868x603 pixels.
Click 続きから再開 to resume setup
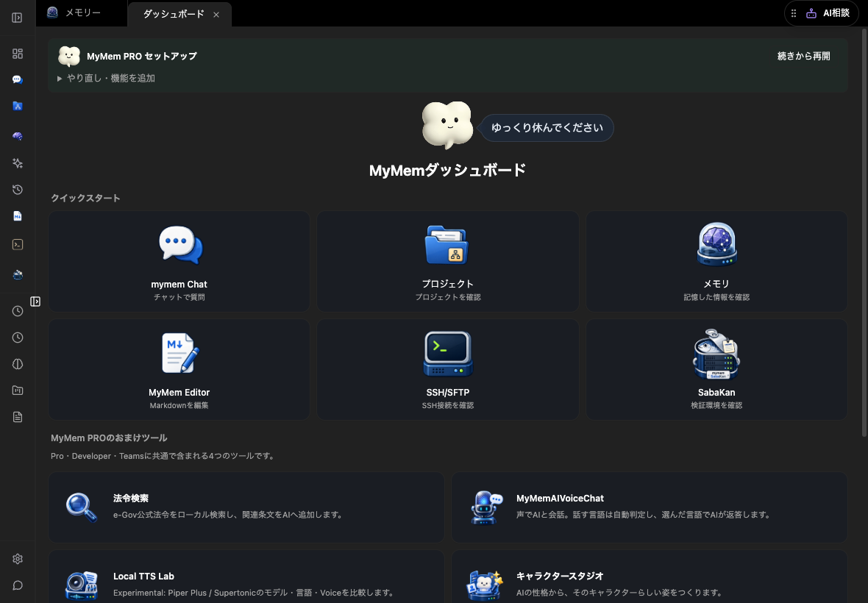coord(804,56)
